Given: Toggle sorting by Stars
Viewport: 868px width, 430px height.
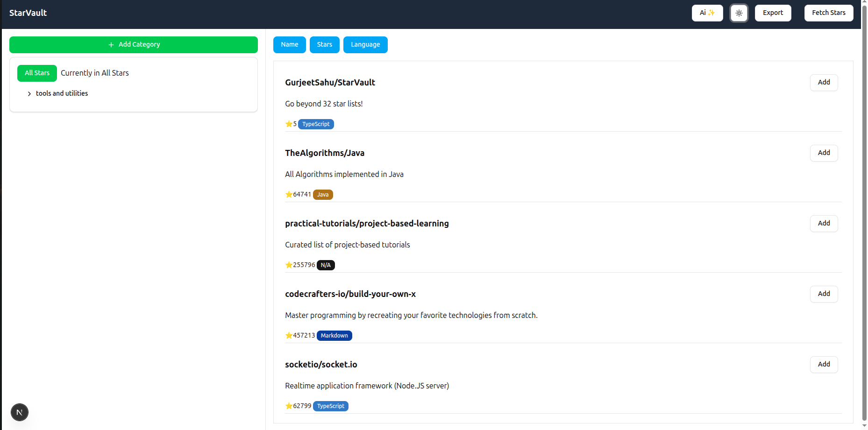Looking at the screenshot, I should [x=324, y=44].
